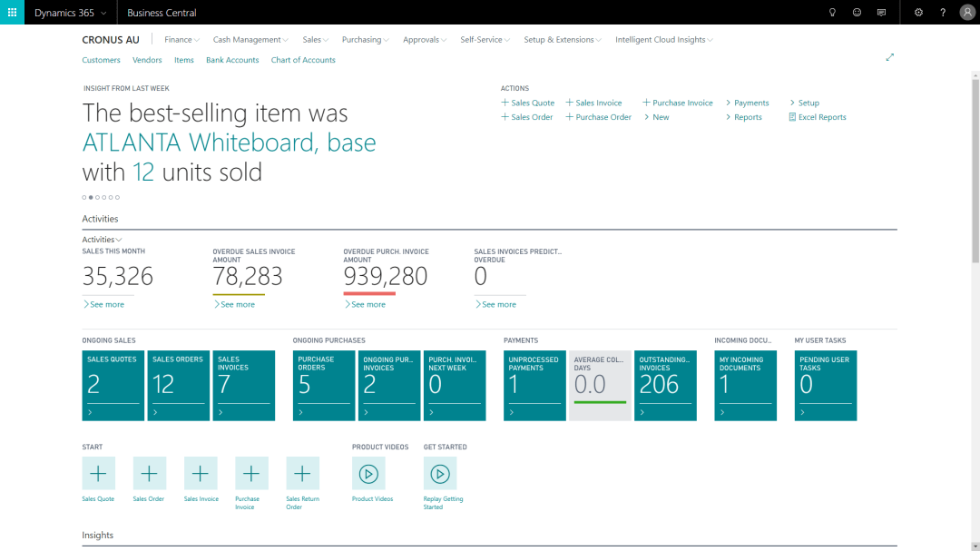980x551 pixels.
Task: Select the last insight carousel dot
Action: tap(117, 198)
